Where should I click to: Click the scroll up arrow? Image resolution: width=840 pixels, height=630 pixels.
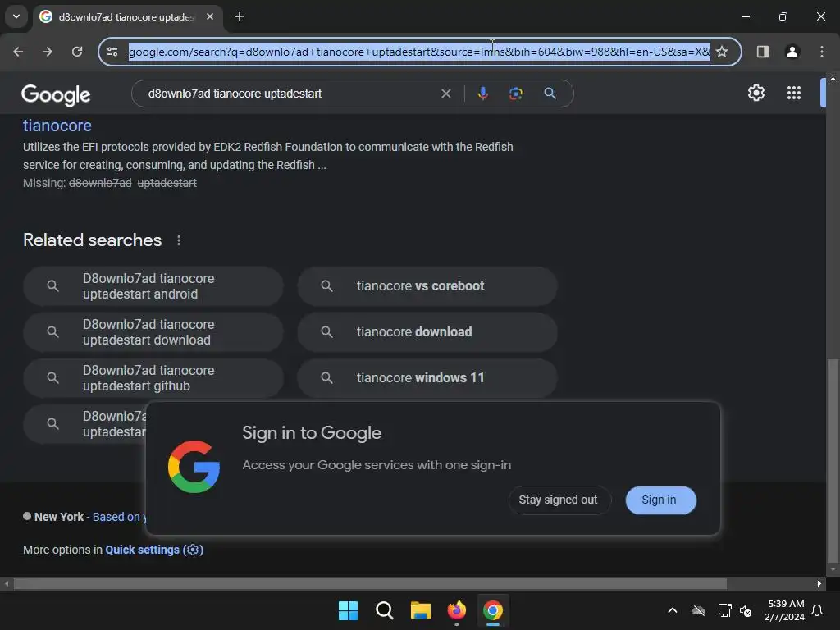(833, 79)
